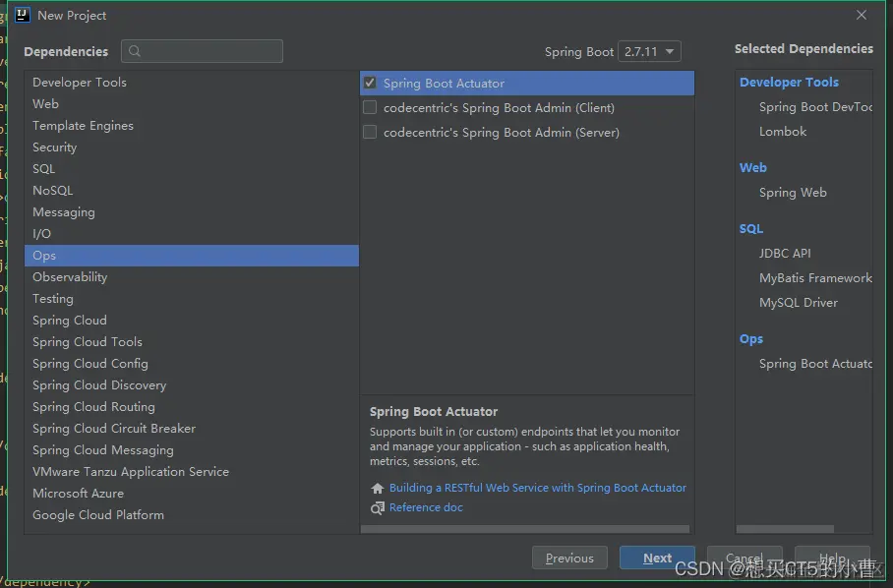The image size is (893, 588).
Task: Select Spring Boot DevTools in selected dependencies
Action: (815, 107)
